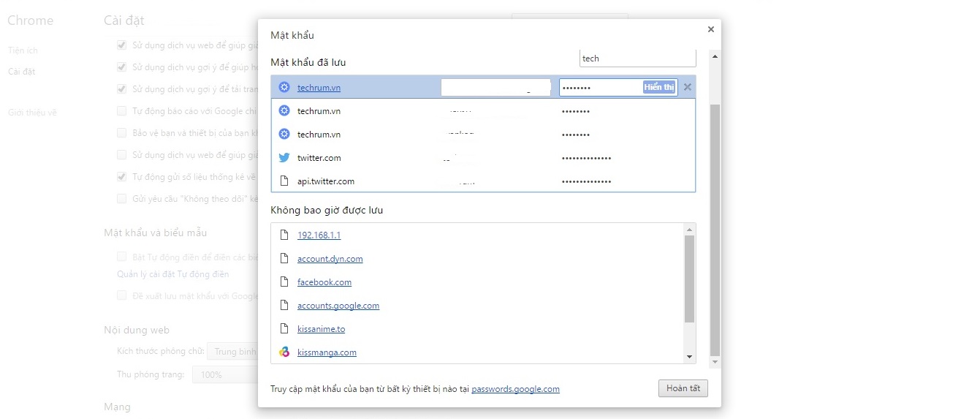Toggle 'Sử dụng dịch vụ gợi ý để giúp' checkbox
The image size is (980, 419).
click(x=122, y=67)
